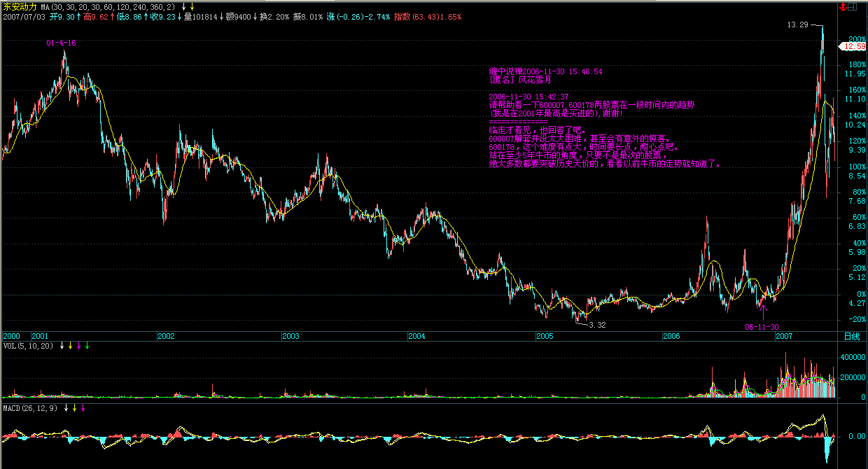Click the white arrow beside MA parameters
The height and width of the screenshot is (469, 868).
(183, 7)
